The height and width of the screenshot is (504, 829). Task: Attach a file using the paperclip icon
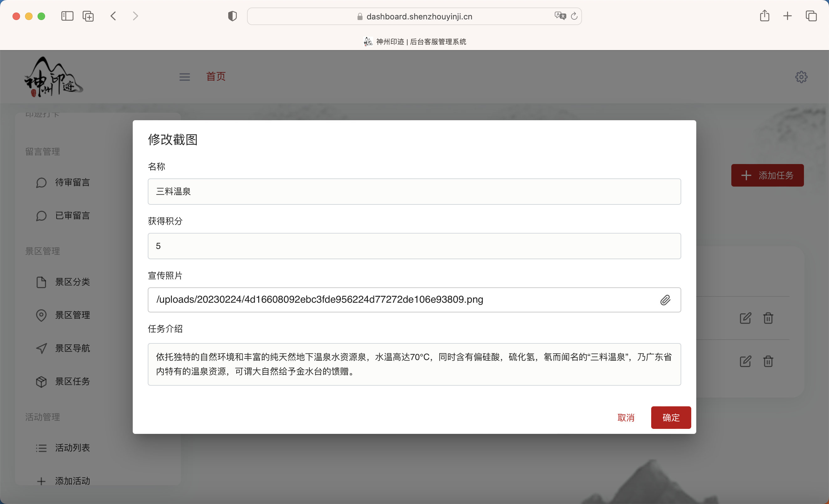665,300
